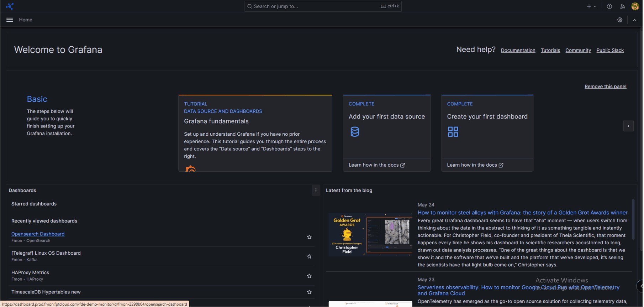Open the HAProxy Metrics dashboard
The image size is (644, 307).
coord(30,272)
